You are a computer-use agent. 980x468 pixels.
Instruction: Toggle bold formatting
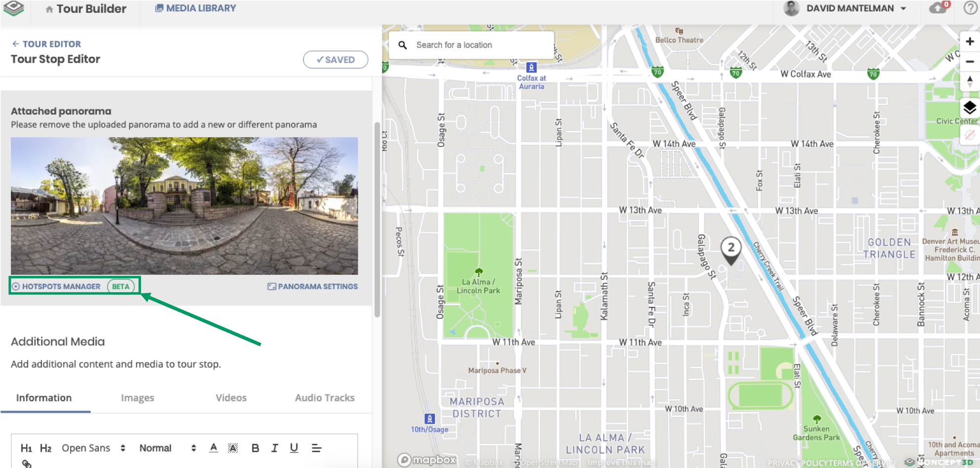pos(255,448)
